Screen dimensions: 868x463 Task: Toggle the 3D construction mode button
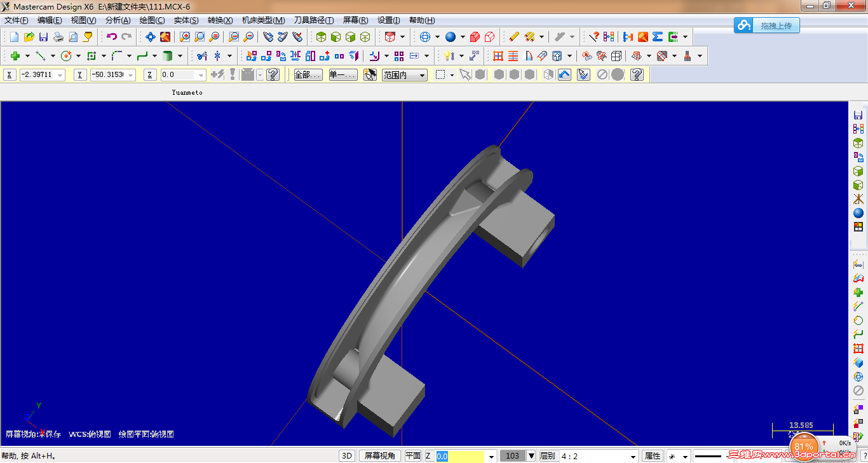tap(347, 456)
